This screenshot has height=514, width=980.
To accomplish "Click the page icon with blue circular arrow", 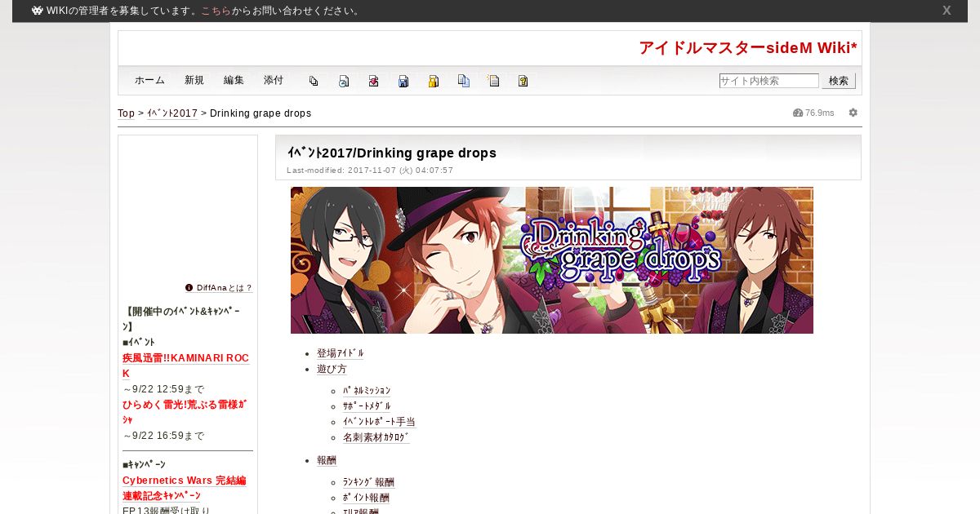I will [344, 81].
